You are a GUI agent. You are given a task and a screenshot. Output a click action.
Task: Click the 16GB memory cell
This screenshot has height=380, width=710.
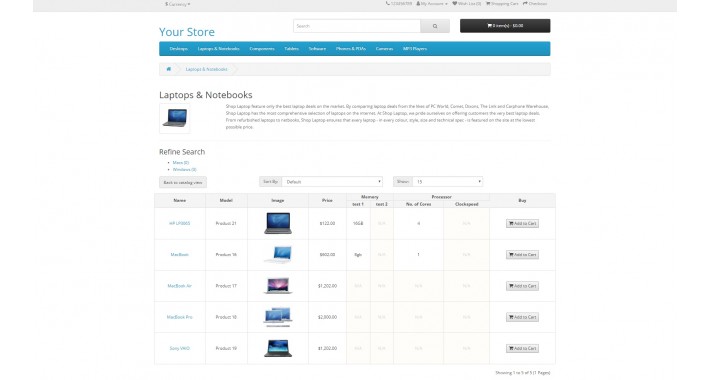point(358,223)
